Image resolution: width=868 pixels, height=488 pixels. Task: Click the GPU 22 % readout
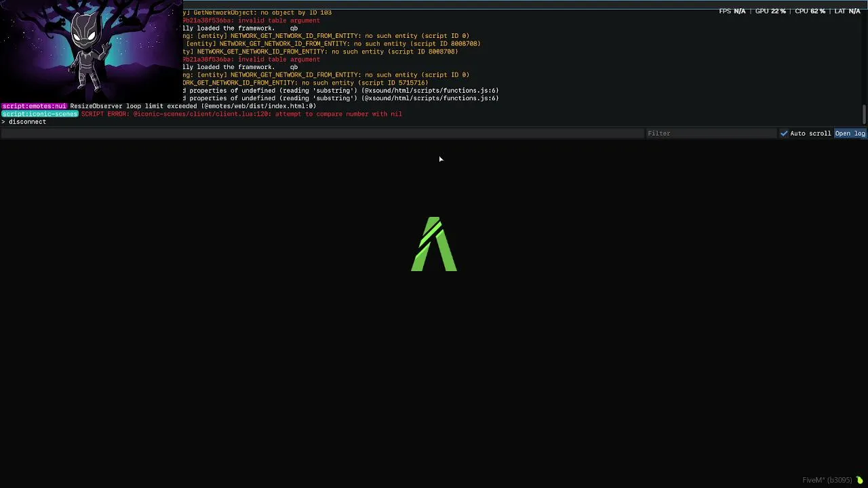tap(770, 12)
